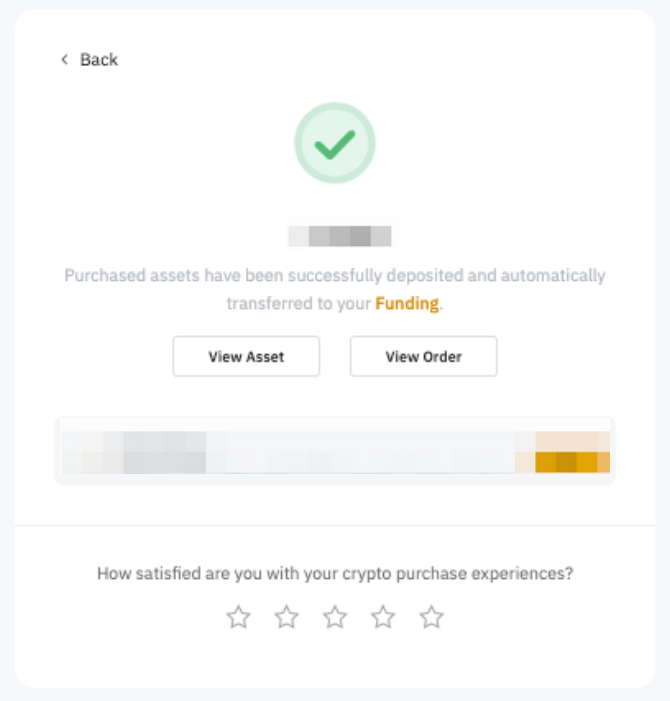Screen dimensions: 670x701
Task: Select the second rating star
Action: click(287, 617)
